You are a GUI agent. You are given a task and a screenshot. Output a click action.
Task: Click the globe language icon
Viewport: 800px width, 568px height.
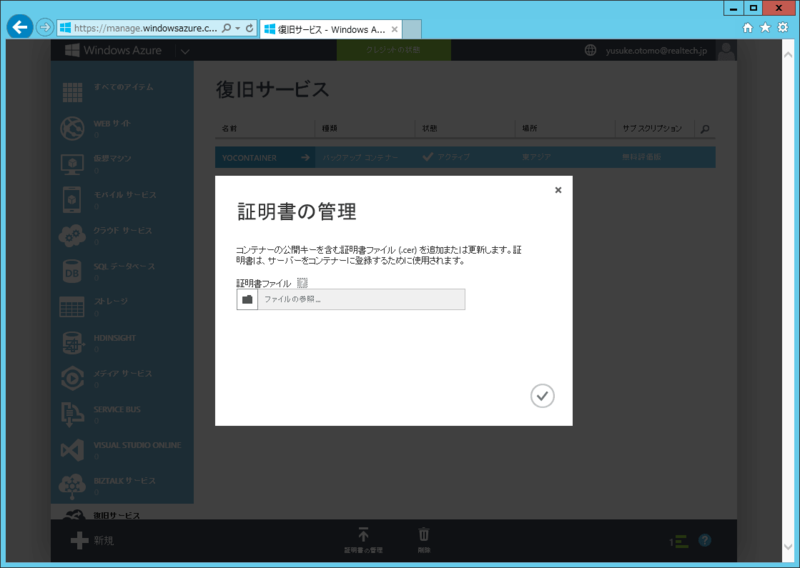(590, 50)
